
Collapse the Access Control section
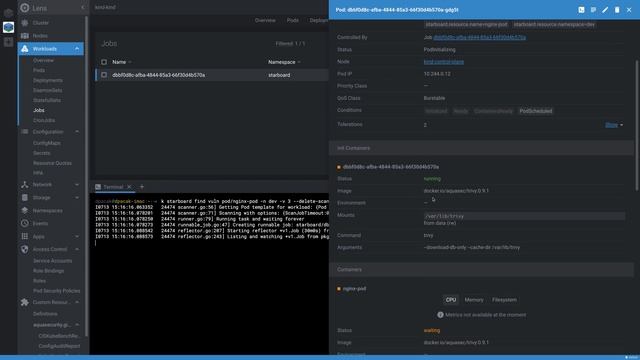[77, 249]
